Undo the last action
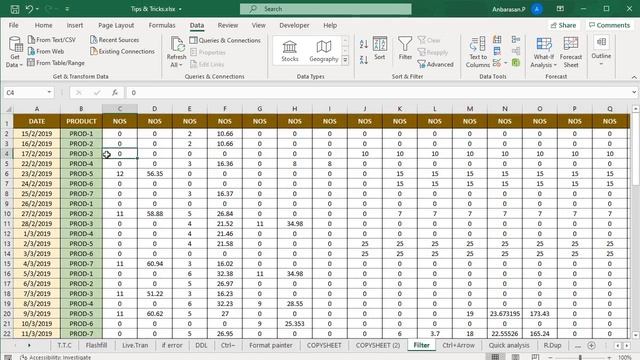640x360 pixels. 29,9
